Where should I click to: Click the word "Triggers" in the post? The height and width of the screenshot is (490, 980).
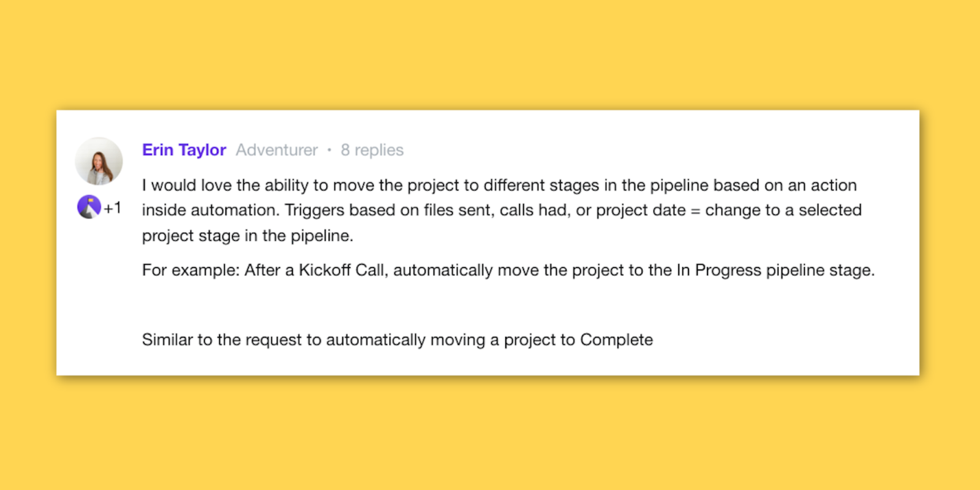point(314,211)
